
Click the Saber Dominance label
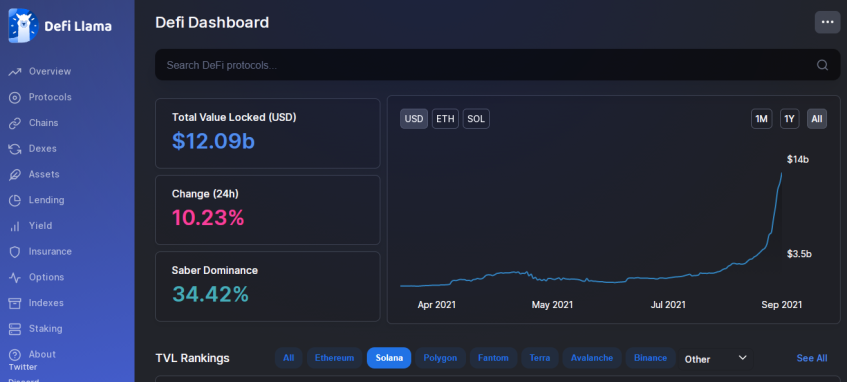coord(215,270)
